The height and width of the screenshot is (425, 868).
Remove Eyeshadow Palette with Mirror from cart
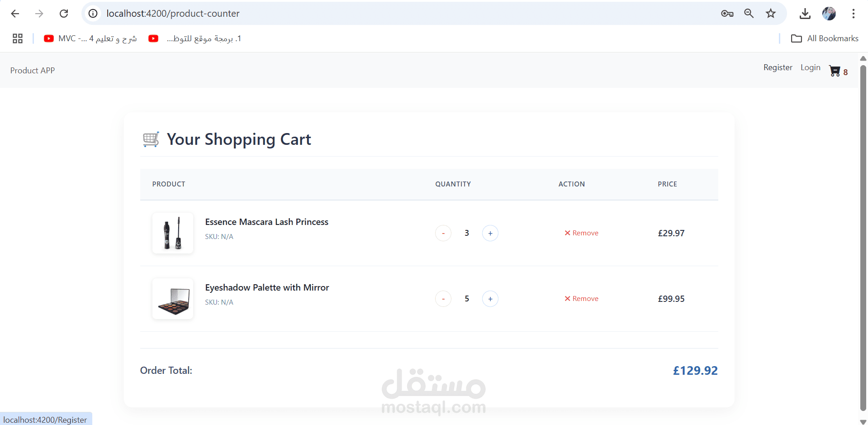581,299
